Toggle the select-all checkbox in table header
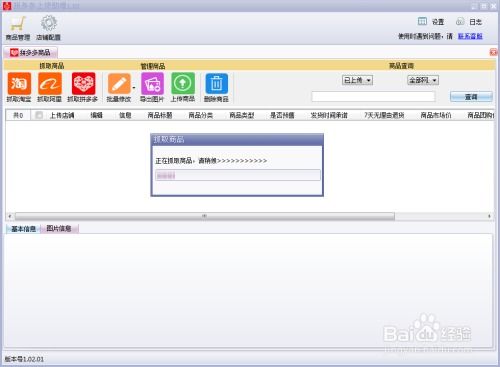Image resolution: width=500 pixels, height=367 pixels. click(39, 115)
